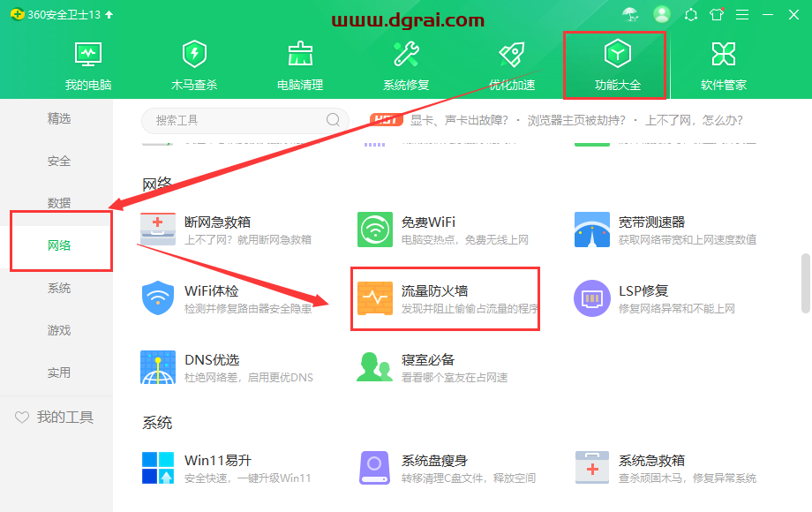Click the notification bell in the title bar
Viewport: 812px width, 512px height.
point(691,14)
